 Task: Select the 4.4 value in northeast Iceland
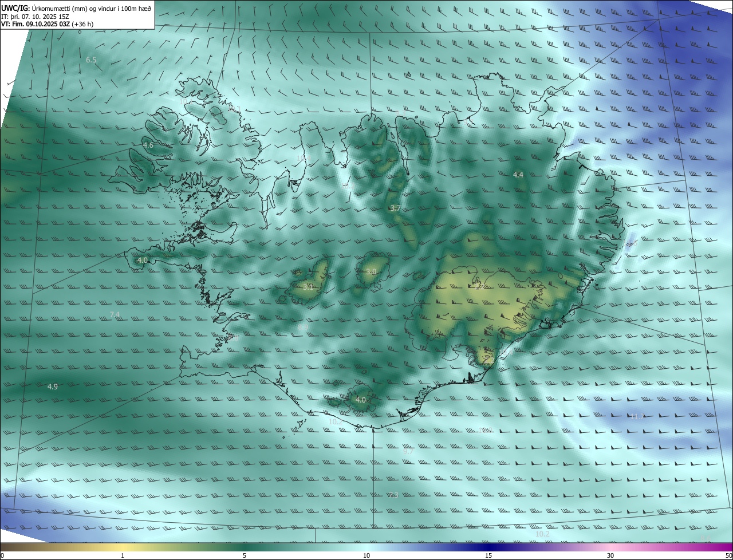[518, 175]
